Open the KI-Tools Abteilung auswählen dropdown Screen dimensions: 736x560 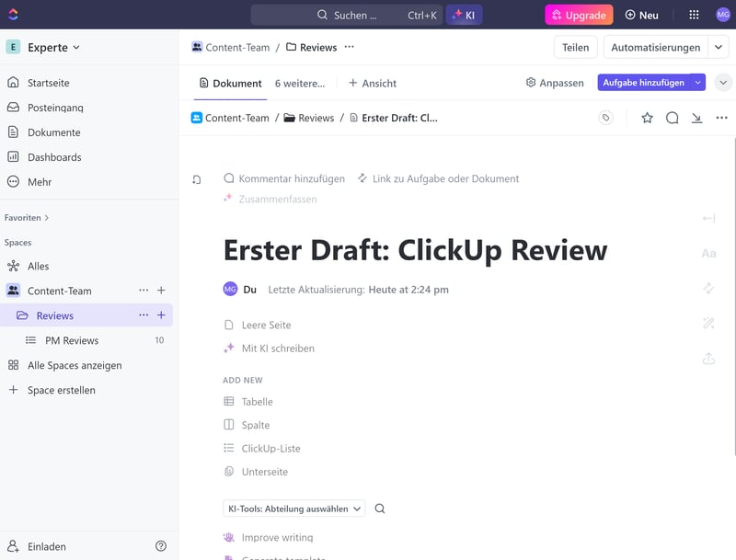[293, 509]
